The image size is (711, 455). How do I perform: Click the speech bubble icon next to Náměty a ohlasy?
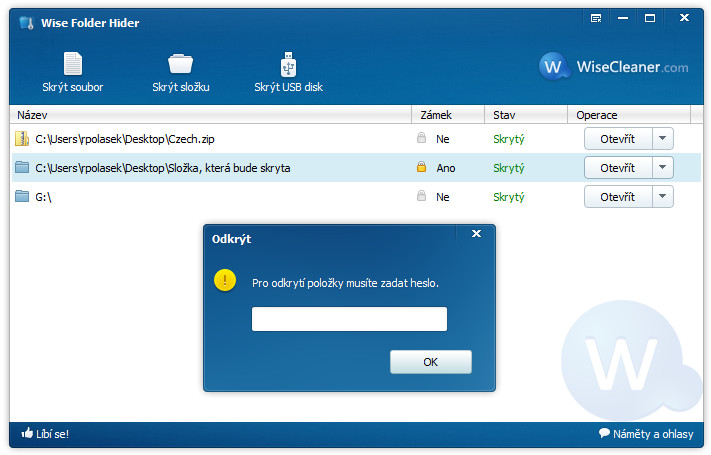click(604, 433)
